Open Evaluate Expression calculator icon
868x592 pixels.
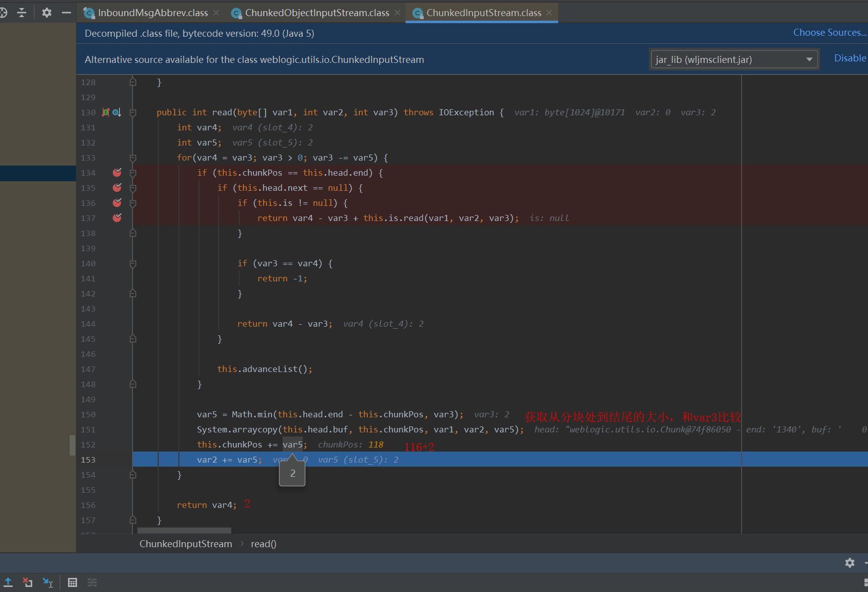click(73, 582)
